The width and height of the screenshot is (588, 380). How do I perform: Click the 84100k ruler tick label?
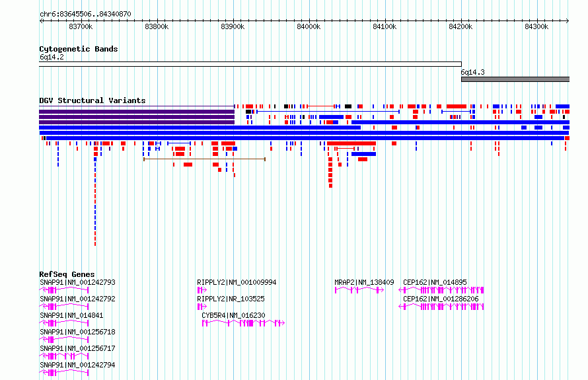(385, 26)
